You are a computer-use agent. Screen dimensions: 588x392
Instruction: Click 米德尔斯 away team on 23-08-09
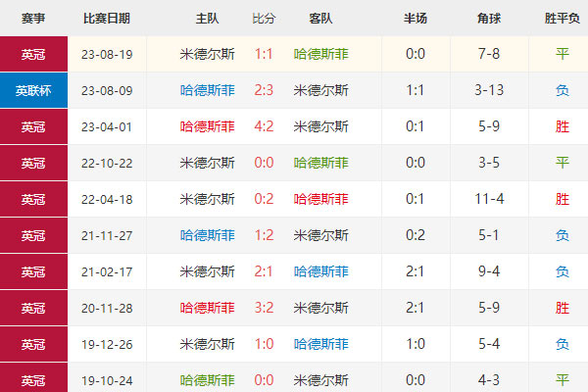point(321,90)
